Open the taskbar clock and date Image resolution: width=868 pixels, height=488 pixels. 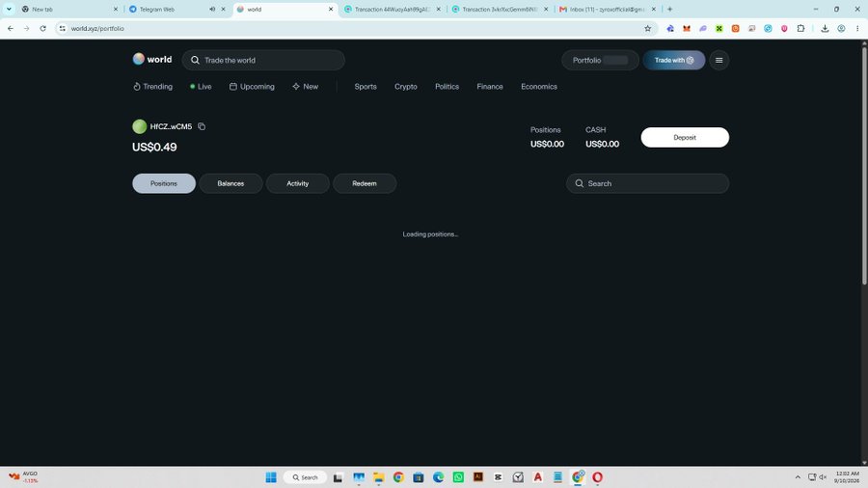point(848,477)
